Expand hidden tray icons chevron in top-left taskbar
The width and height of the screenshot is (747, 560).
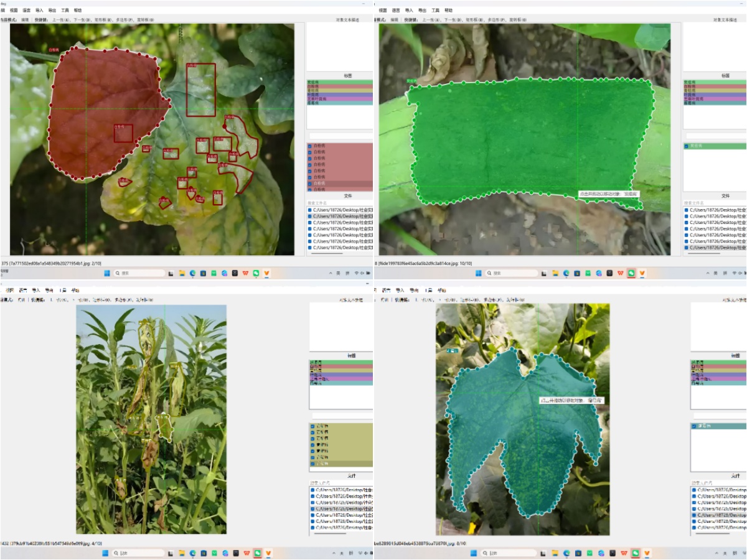[331, 273]
